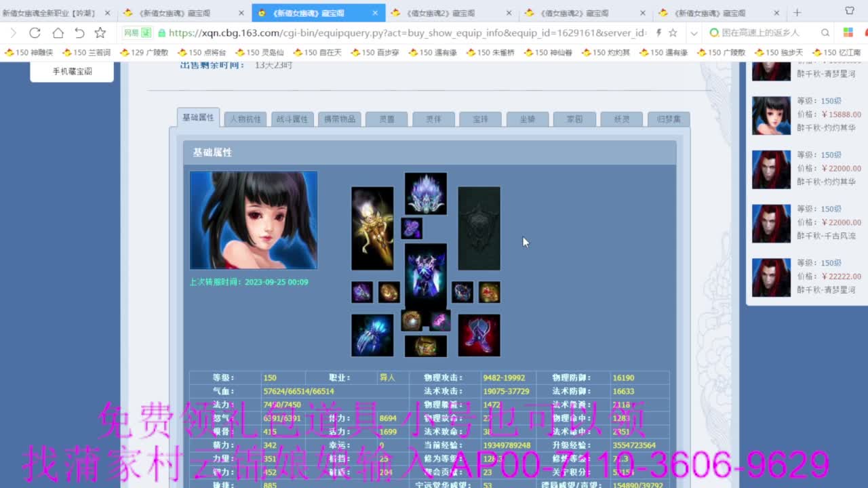The height and width of the screenshot is (488, 868).
Task: Switch to the first 《倩女幽魂2》藏宝阁 tab
Action: pos(451,13)
